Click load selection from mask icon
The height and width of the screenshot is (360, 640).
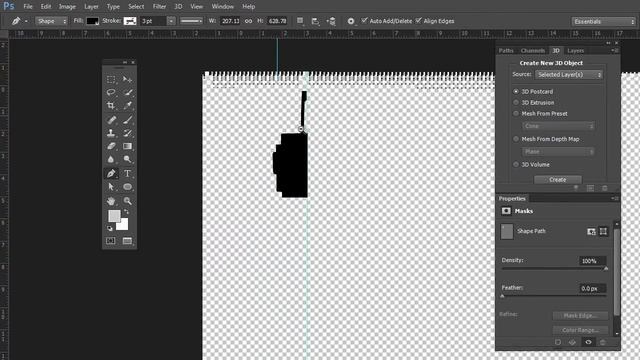[558, 342]
